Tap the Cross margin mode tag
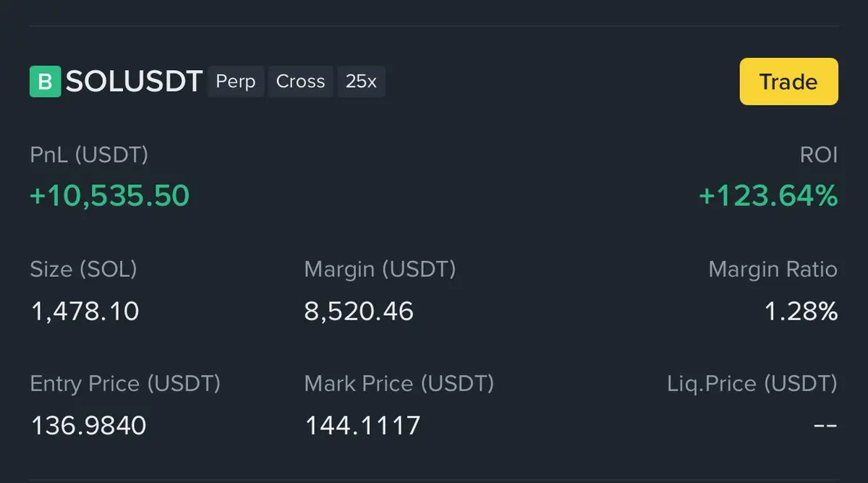Screen dimensions: 868x483 [300, 82]
